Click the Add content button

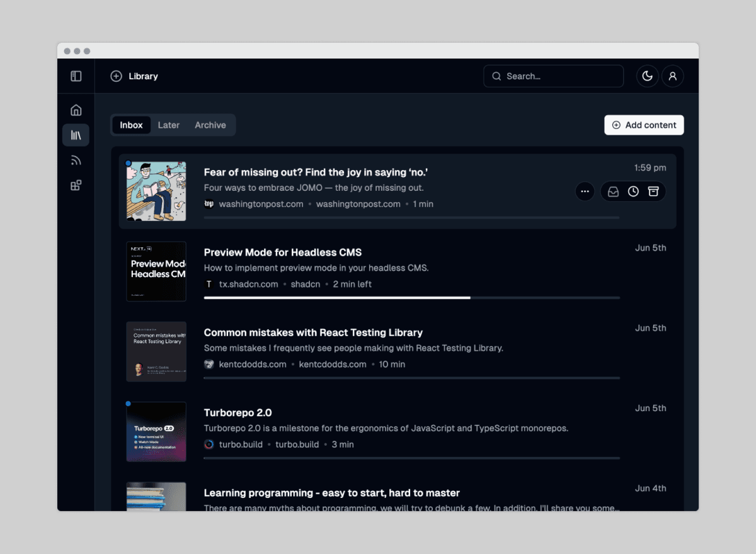coord(644,125)
